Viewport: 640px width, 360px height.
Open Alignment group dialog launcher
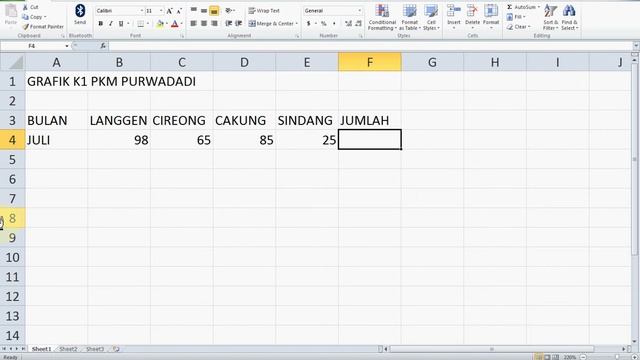pos(297,36)
